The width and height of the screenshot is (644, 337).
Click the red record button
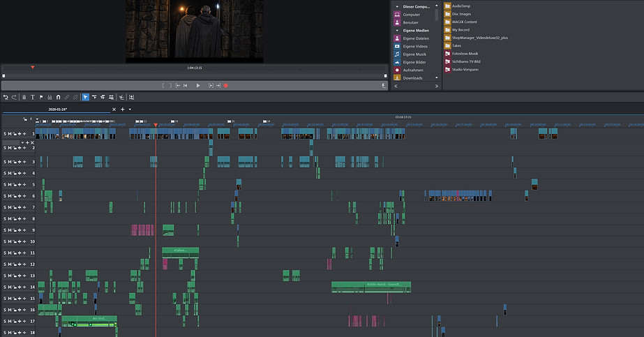(225, 86)
